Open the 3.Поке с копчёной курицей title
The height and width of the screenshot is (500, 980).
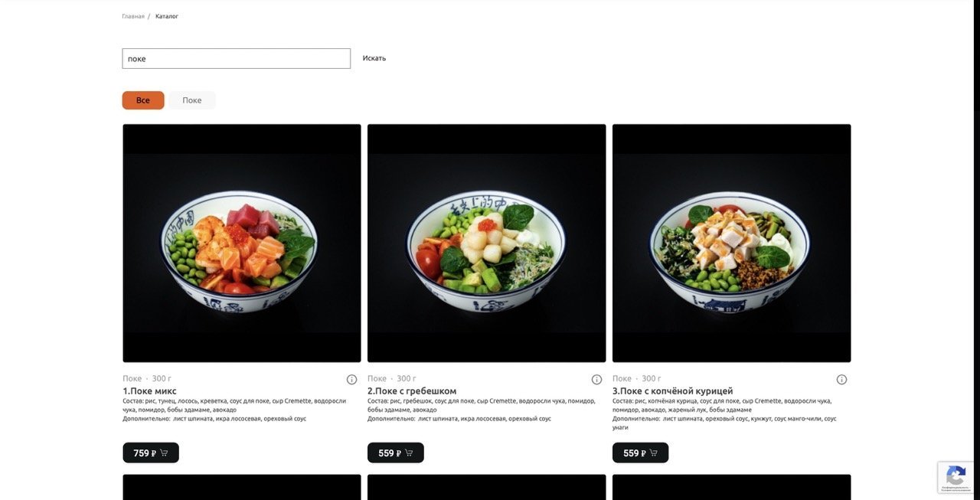[x=673, y=391]
